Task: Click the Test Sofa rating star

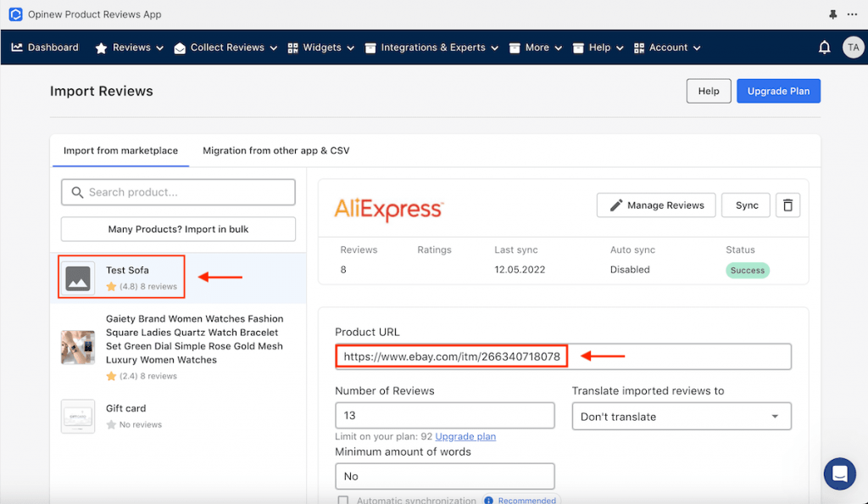Action: (111, 286)
